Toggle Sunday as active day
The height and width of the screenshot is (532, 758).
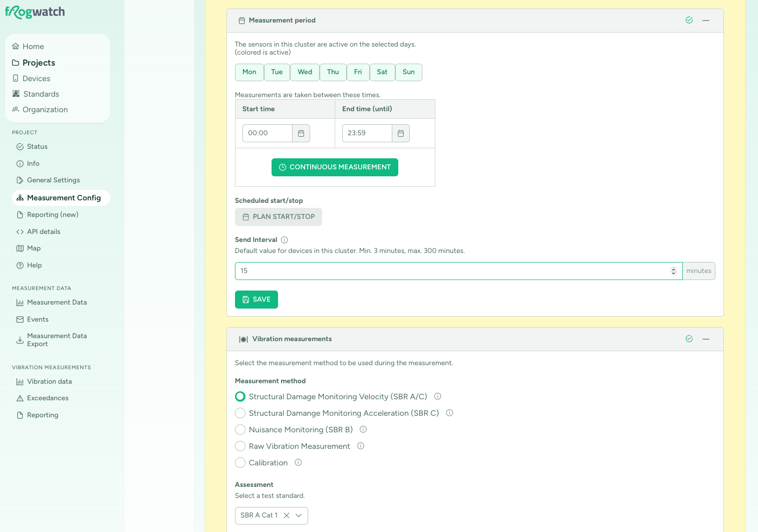(x=409, y=72)
